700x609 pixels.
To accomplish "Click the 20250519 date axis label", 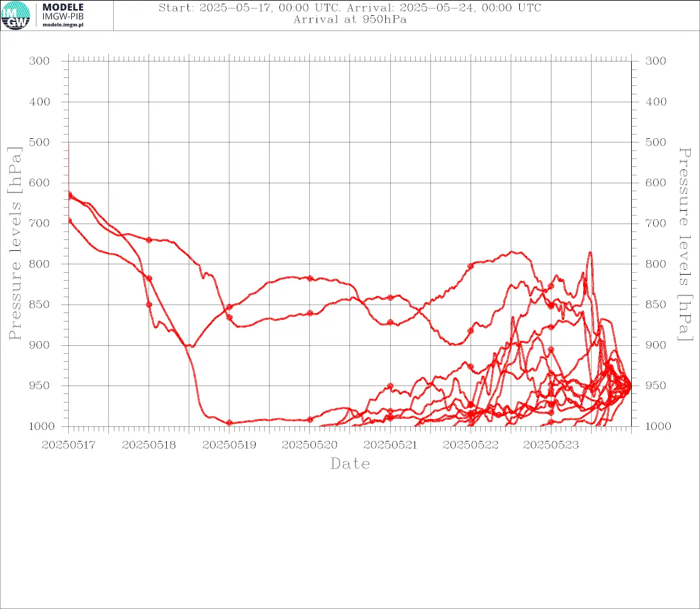I will [229, 445].
